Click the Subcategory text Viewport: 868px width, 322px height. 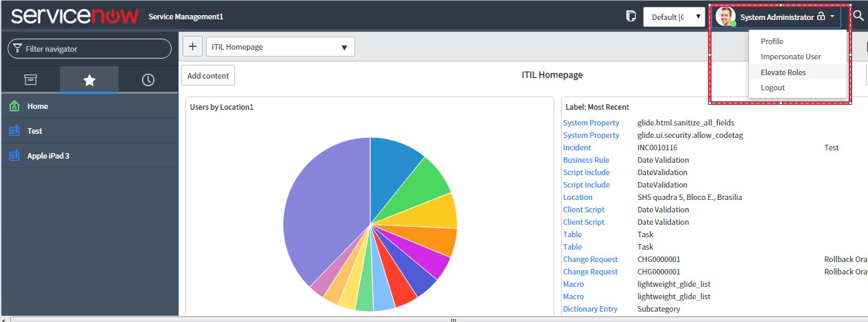pos(656,309)
